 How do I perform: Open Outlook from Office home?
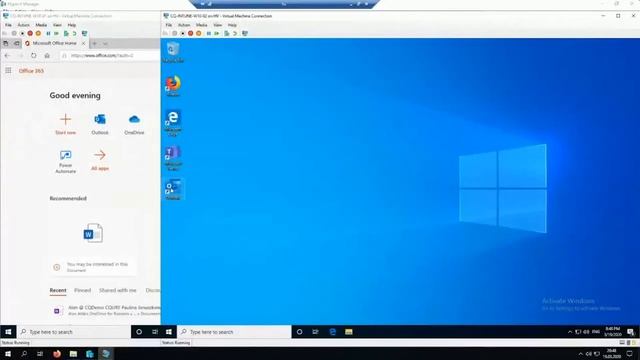click(100, 124)
